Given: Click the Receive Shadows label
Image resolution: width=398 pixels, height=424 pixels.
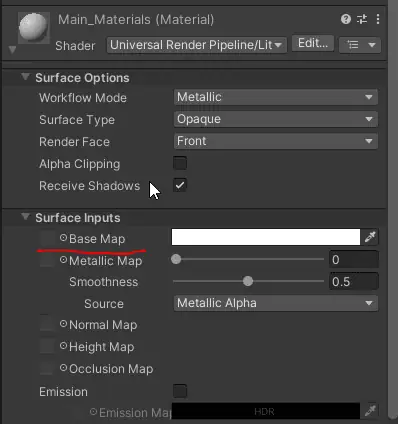Looking at the screenshot, I should tap(90, 186).
